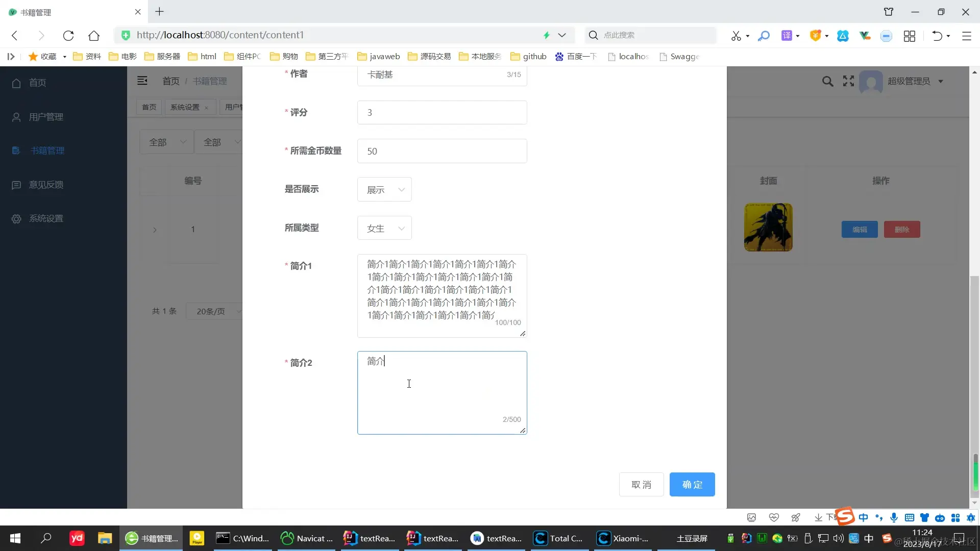The image size is (980, 551).
Task: Open the browser extensions grid icon
Action: 909,36
